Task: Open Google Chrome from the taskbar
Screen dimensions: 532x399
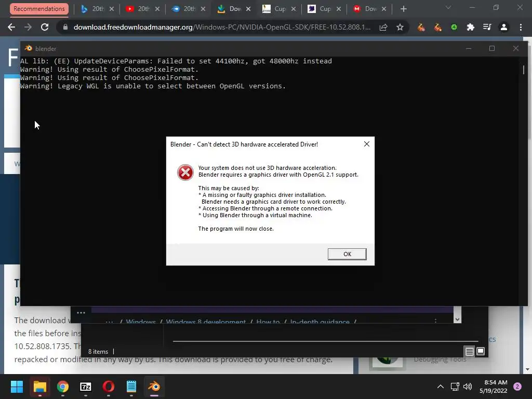Action: click(63, 387)
